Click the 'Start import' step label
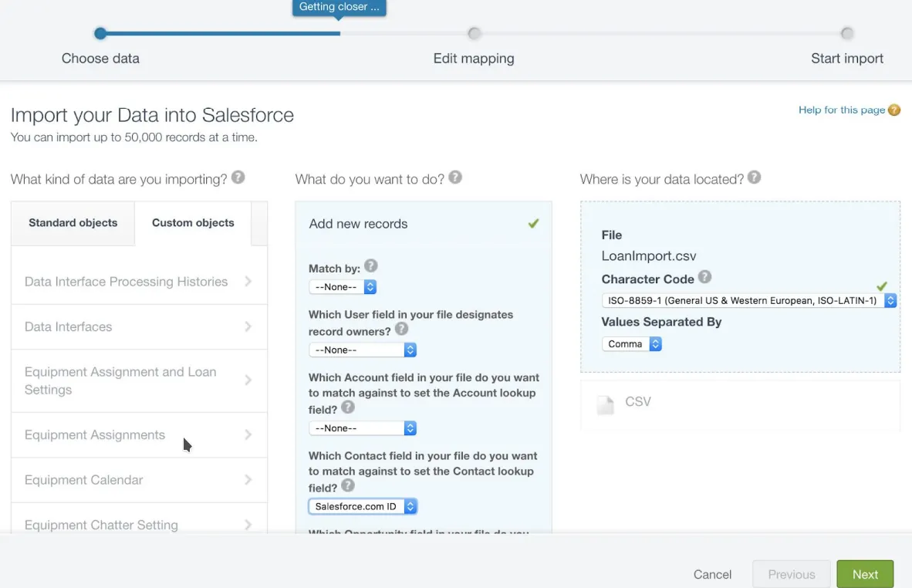The height and width of the screenshot is (588, 912). [847, 58]
